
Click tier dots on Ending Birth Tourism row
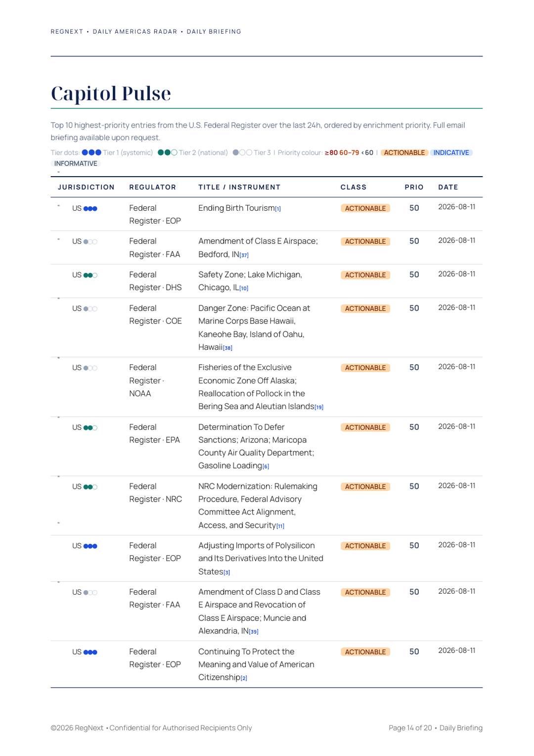point(90,209)
